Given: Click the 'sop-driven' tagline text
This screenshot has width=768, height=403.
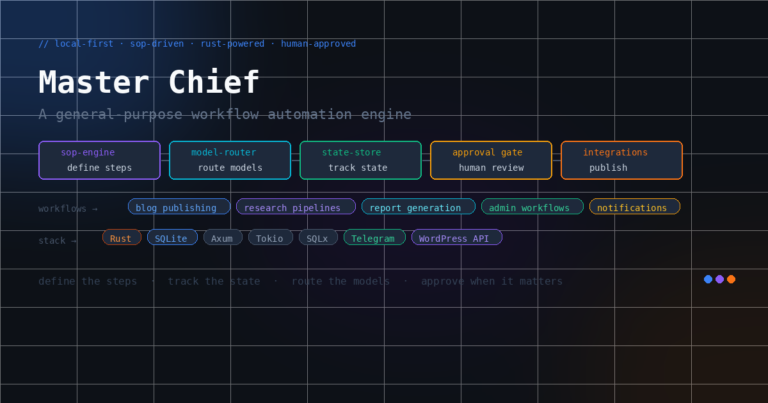Looking at the screenshot, I should (157, 44).
